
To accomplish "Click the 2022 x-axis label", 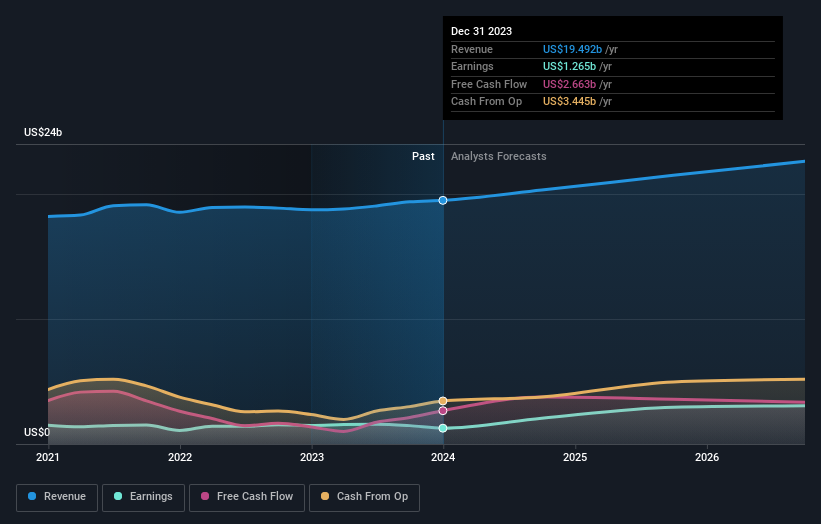I will pos(180,457).
